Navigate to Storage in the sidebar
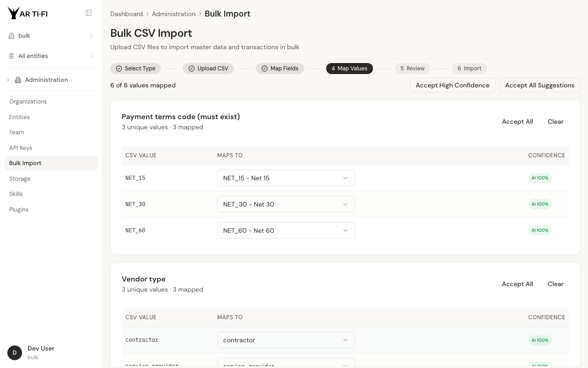This screenshot has width=588, height=368. (x=20, y=179)
